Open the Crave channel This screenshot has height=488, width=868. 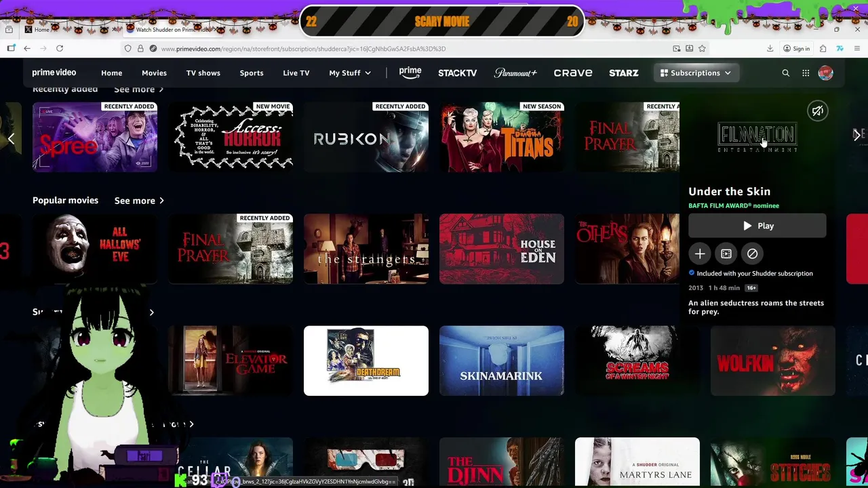pos(573,73)
